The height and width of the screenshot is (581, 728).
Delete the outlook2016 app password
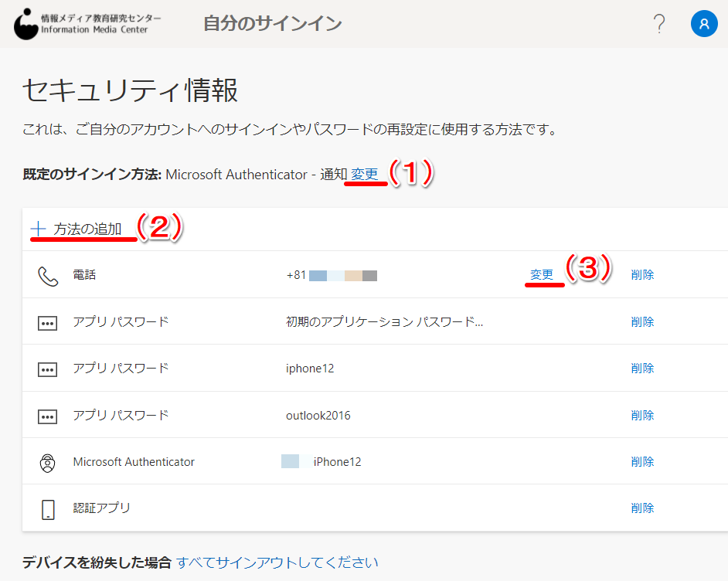(642, 415)
